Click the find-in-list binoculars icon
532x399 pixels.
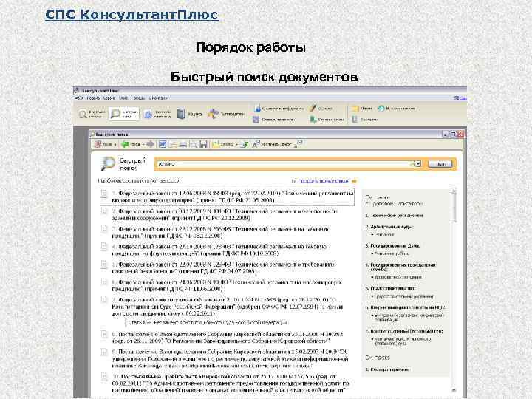(x=193, y=144)
